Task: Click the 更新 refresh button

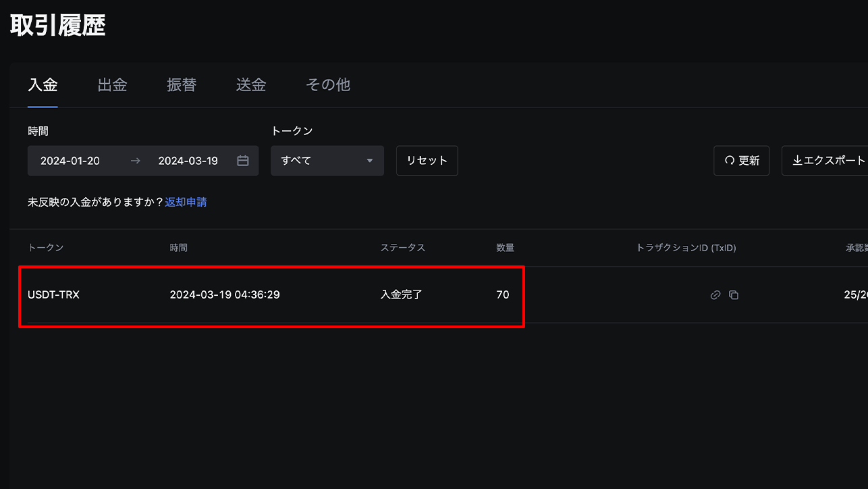Action: pos(741,161)
